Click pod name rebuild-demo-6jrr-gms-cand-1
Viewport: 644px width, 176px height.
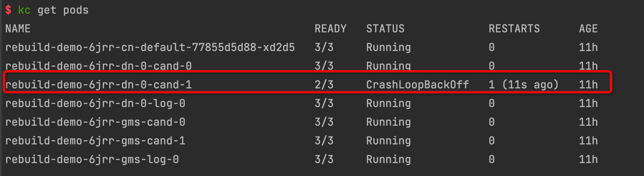[x=95, y=141]
